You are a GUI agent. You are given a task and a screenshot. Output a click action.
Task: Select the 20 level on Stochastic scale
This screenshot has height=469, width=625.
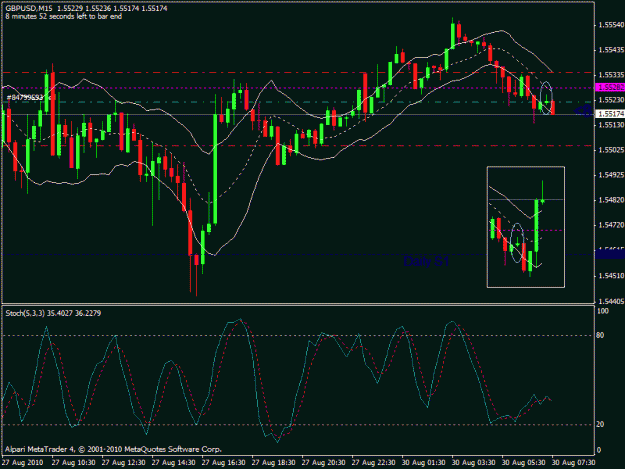[600, 424]
